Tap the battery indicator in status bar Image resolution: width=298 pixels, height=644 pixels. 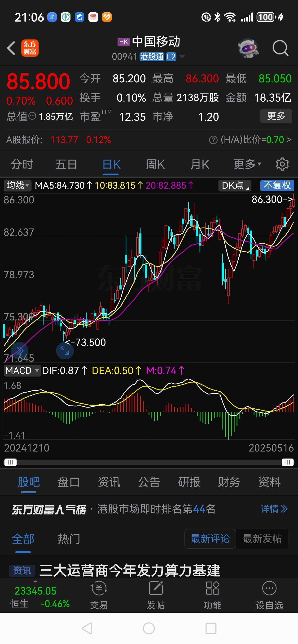pyautogui.click(x=266, y=17)
